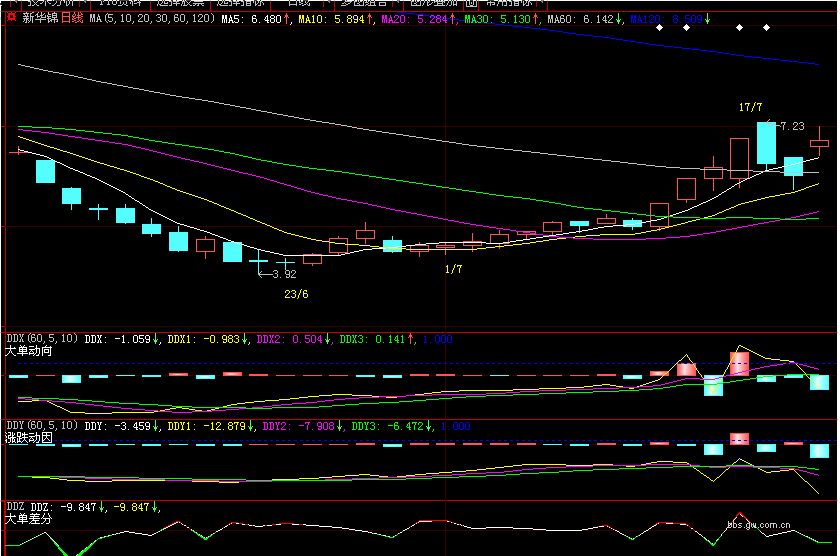Open the bbs.gw.com.cn watermark link
The width and height of the screenshot is (840, 556).
click(759, 522)
